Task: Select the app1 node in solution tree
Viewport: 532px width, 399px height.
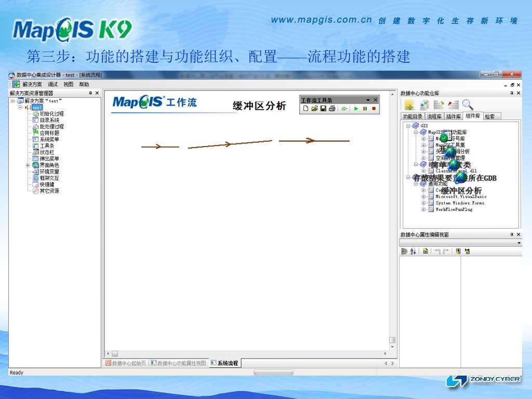Action: click(x=37, y=107)
